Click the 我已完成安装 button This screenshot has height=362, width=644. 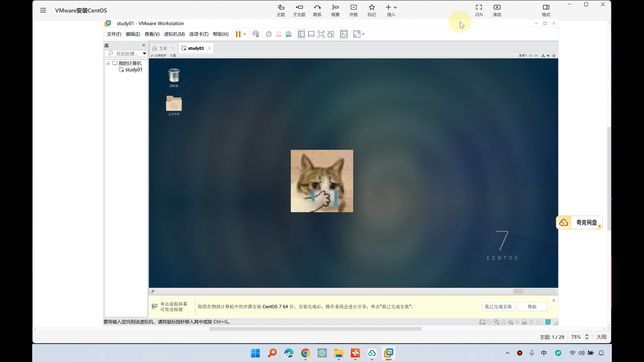click(x=498, y=307)
